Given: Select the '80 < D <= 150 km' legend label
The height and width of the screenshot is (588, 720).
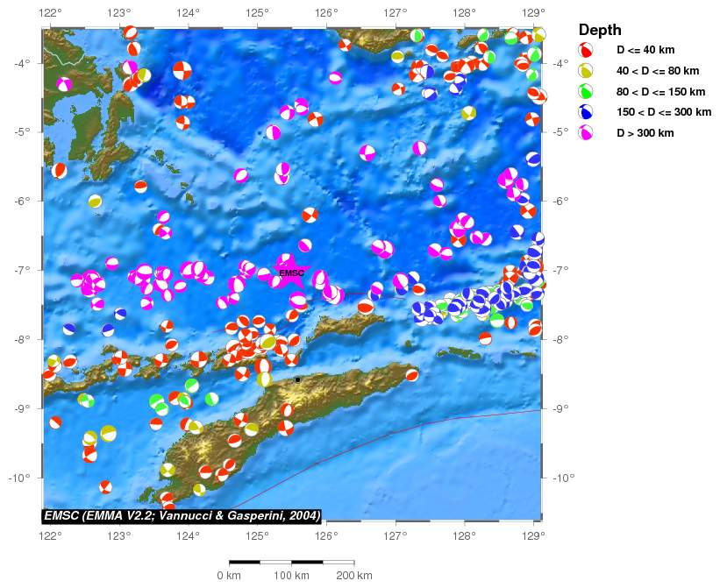Looking at the screenshot, I should (660, 91).
